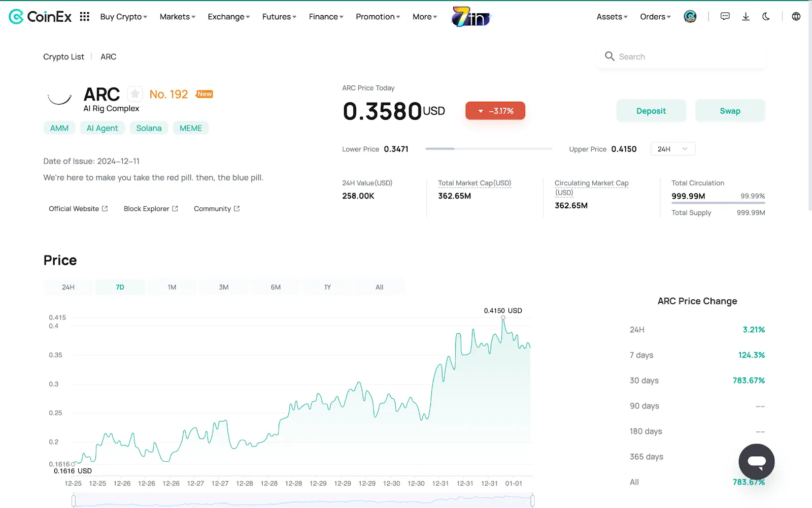
Task: Click the MEME tag
Action: 191,128
